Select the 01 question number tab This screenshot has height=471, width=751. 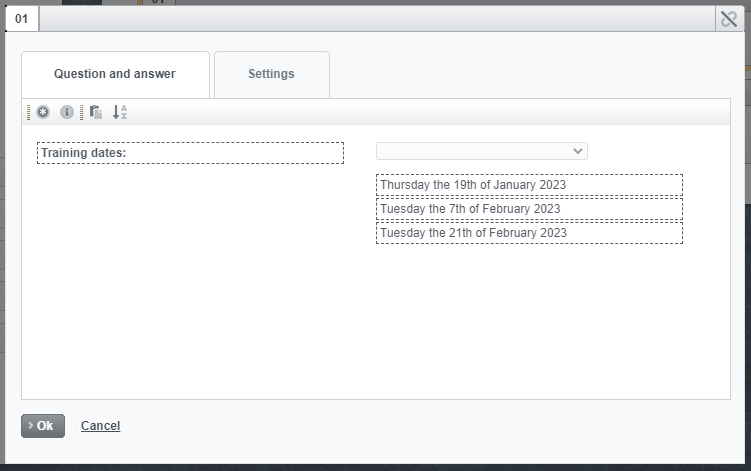22,19
